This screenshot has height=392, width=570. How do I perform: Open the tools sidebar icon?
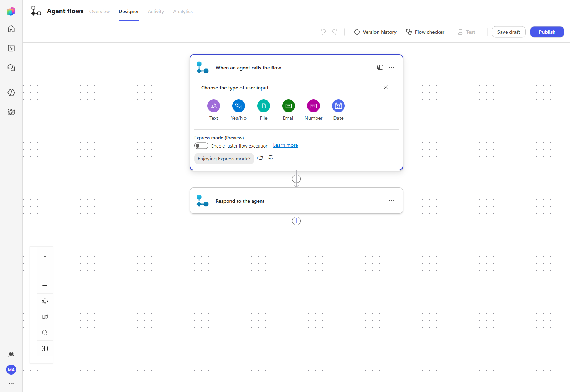[11, 93]
